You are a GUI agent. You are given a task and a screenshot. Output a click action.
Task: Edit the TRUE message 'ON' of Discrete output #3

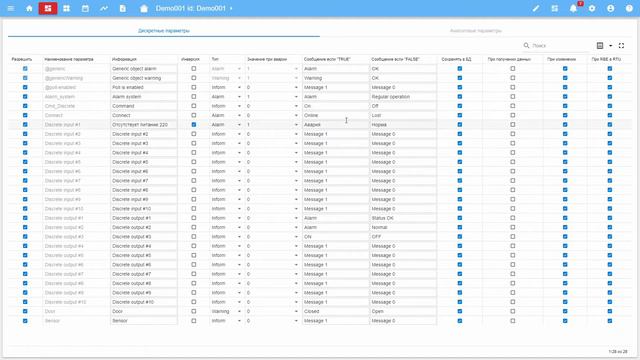pyautogui.click(x=336, y=237)
